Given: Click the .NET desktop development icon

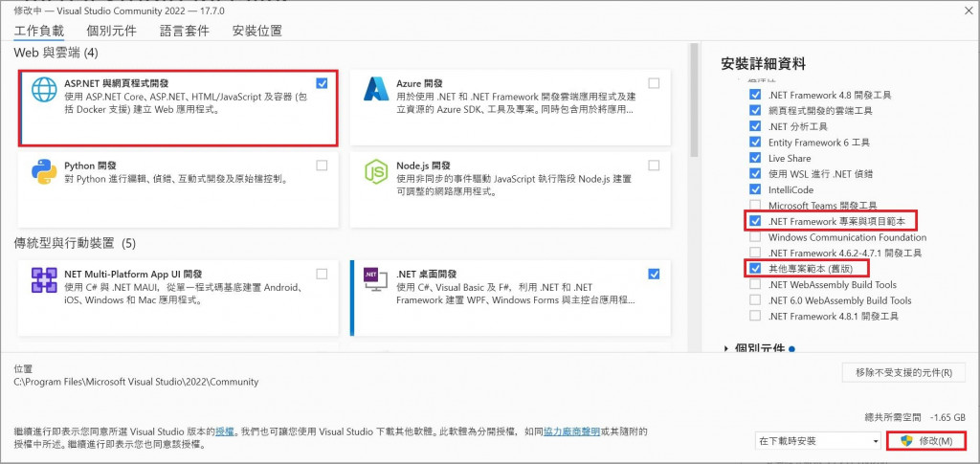Looking at the screenshot, I should 376,280.
